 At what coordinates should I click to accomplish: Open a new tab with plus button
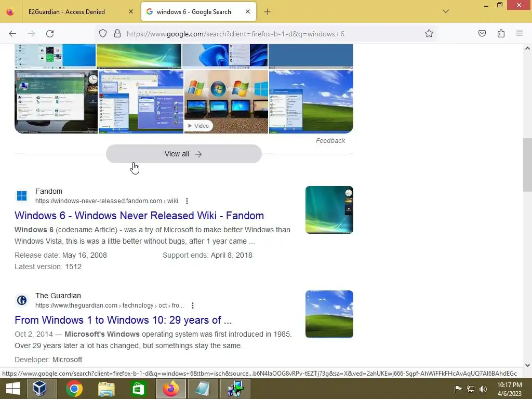click(x=268, y=12)
